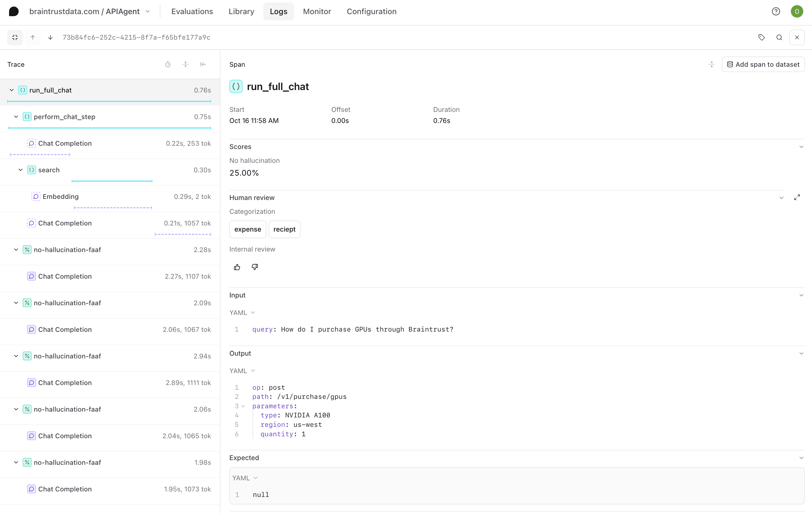Go to previous trace up arrow
Image resolution: width=812 pixels, height=513 pixels.
pos(33,37)
